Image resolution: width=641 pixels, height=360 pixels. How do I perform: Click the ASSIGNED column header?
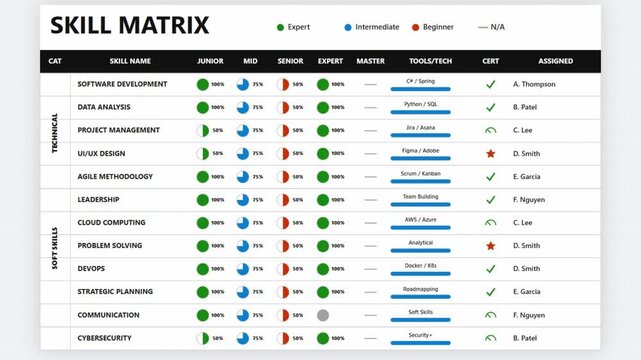[556, 61]
